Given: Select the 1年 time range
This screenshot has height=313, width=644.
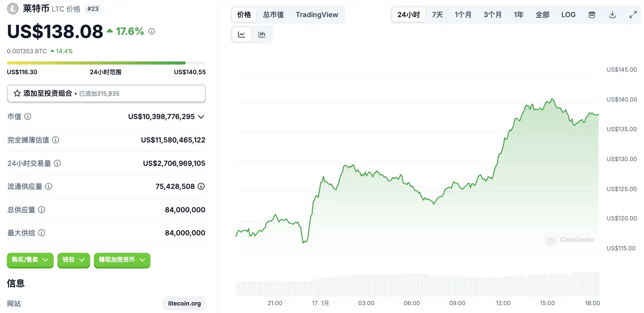Looking at the screenshot, I should point(518,15).
